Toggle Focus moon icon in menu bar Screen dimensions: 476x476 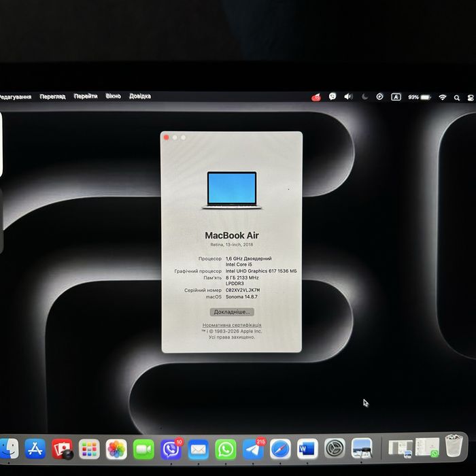tap(364, 97)
